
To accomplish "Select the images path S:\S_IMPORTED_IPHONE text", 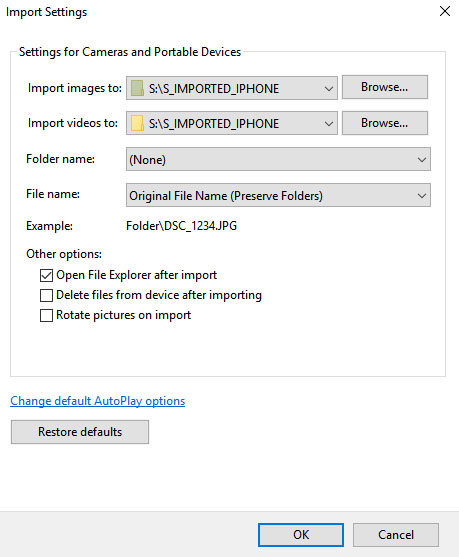I will point(214,88).
